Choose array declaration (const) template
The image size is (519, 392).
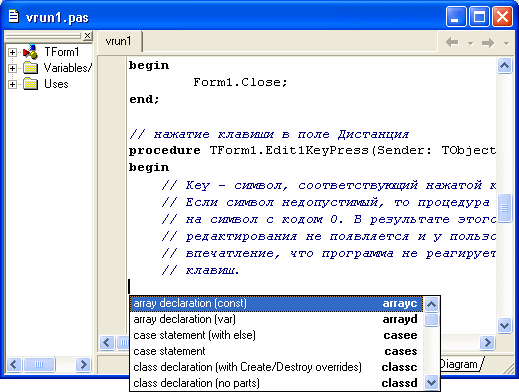(276, 304)
